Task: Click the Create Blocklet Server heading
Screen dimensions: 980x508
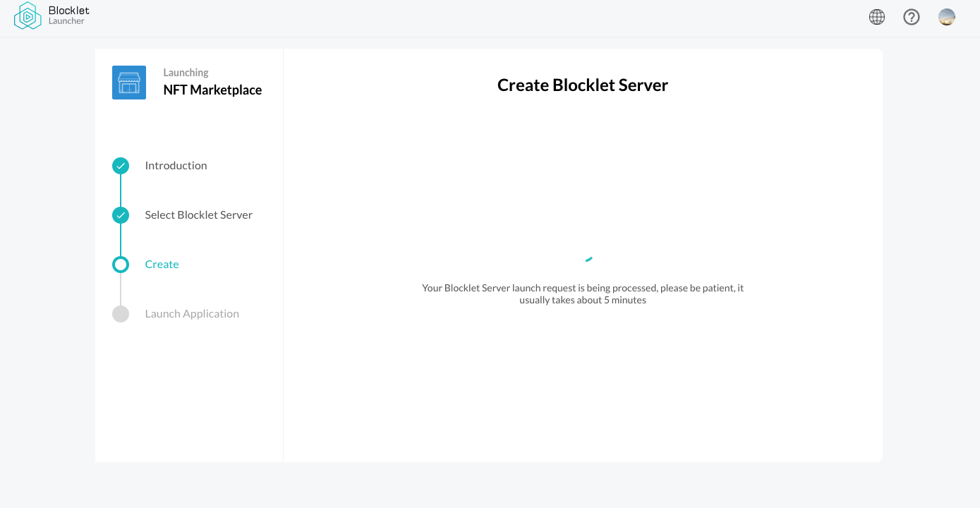Action: (582, 85)
